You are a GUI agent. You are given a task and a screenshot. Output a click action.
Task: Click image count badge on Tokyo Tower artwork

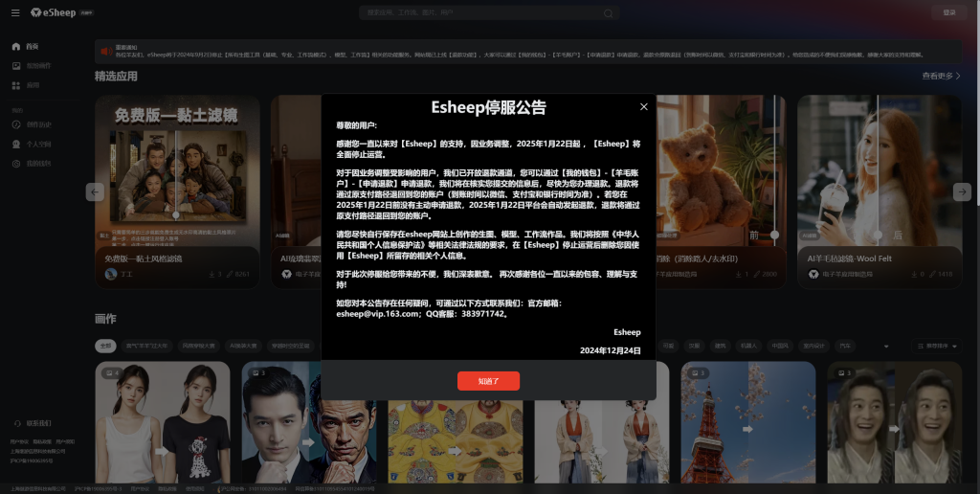[x=696, y=372]
